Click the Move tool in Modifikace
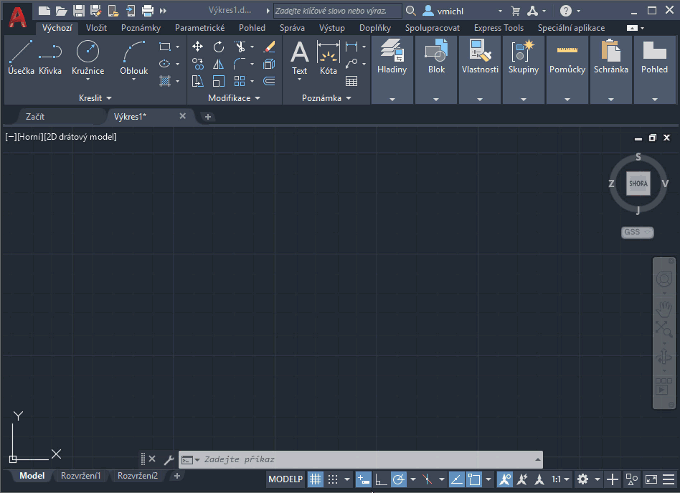Image resolution: width=680 pixels, height=493 pixels. (x=197, y=46)
